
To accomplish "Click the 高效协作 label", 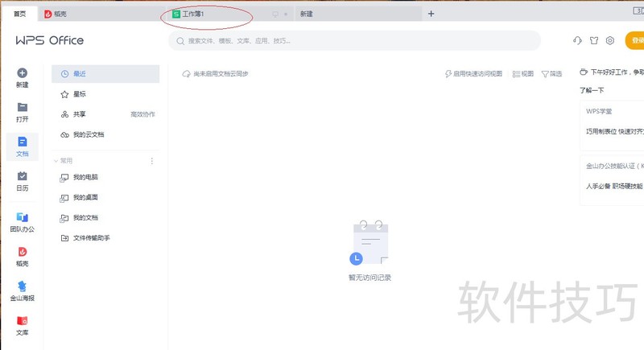I will click(142, 114).
